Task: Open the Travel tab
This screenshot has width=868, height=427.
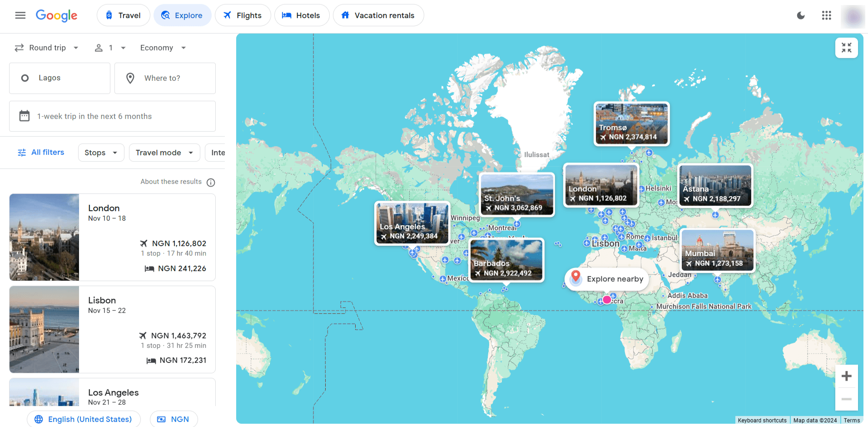Action: 123,15
